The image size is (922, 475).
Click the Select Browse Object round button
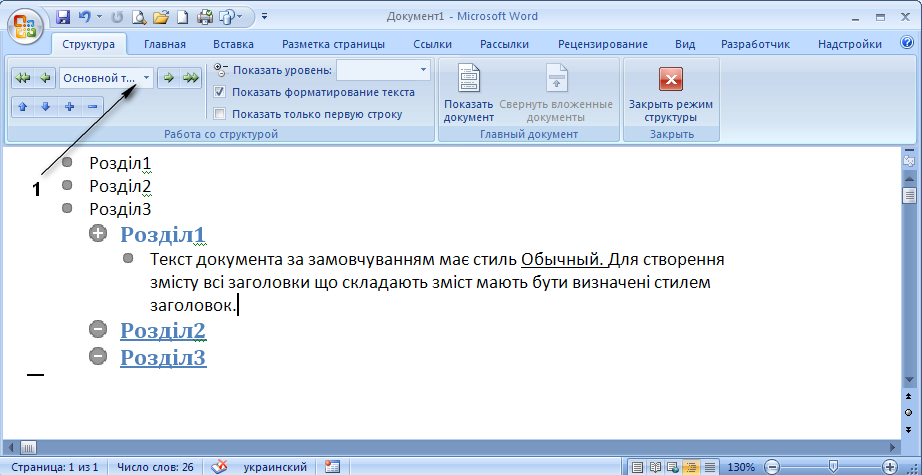tap(909, 413)
